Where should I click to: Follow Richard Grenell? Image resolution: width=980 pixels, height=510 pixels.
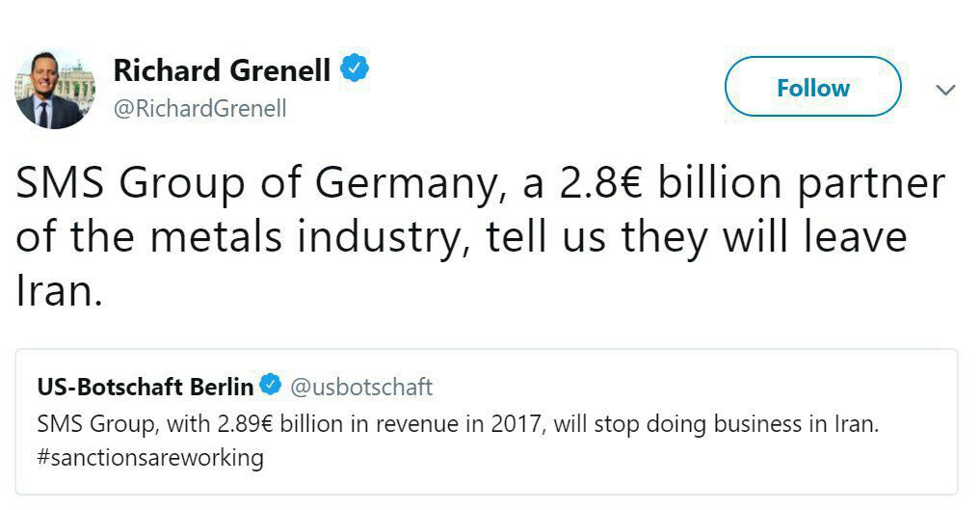[x=812, y=88]
